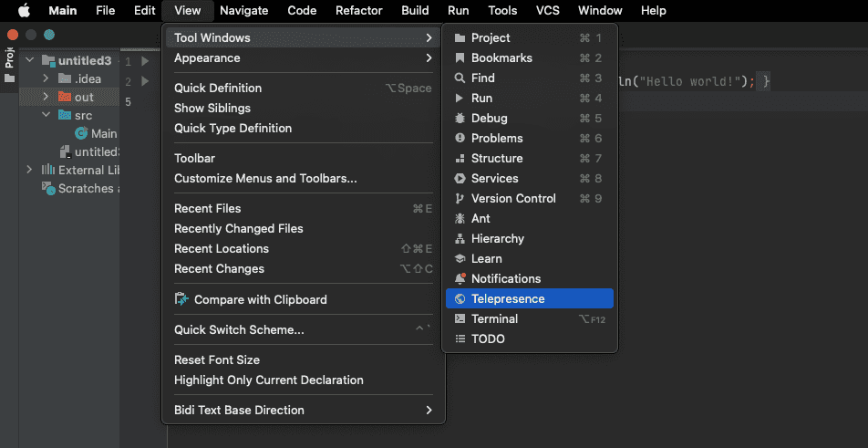Click the "Hello world!" string in editor
This screenshot has width=868, height=448.
(x=688, y=81)
